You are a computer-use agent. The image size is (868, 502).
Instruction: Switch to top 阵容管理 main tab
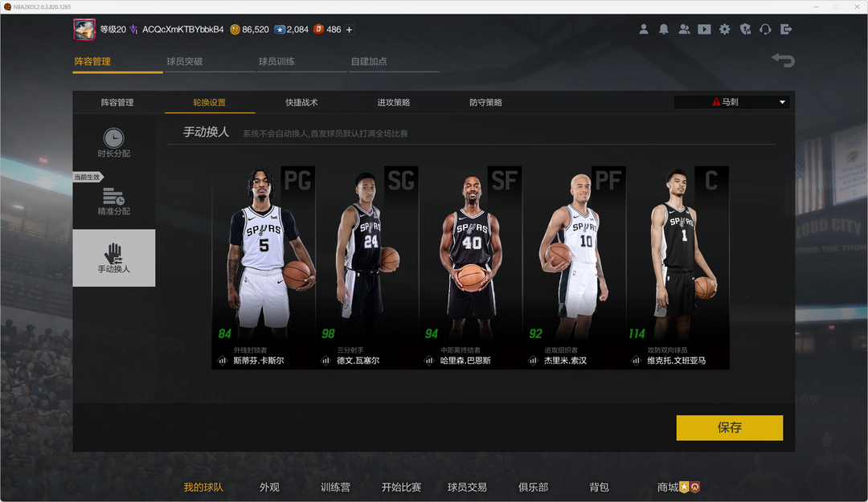point(92,61)
